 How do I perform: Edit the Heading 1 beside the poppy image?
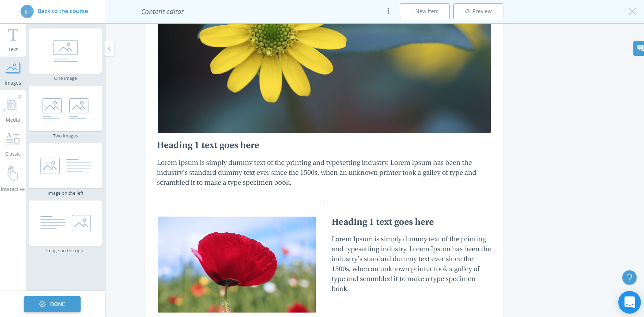(x=382, y=222)
